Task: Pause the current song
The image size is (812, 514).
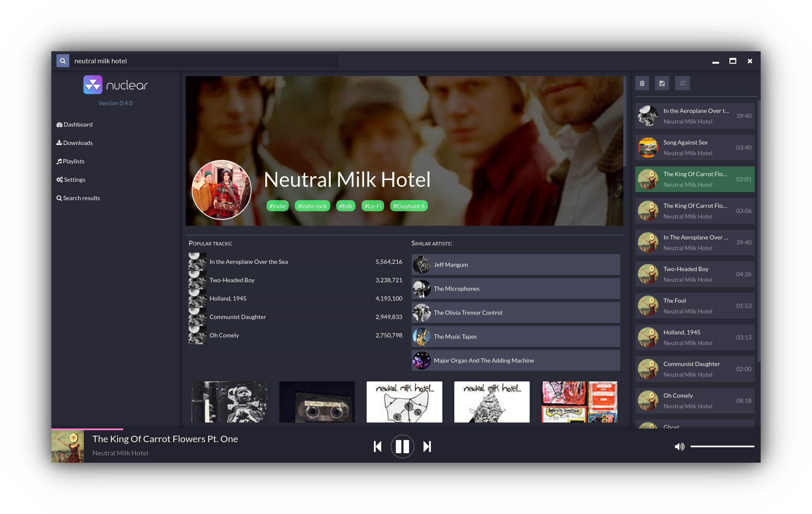Action: point(402,446)
